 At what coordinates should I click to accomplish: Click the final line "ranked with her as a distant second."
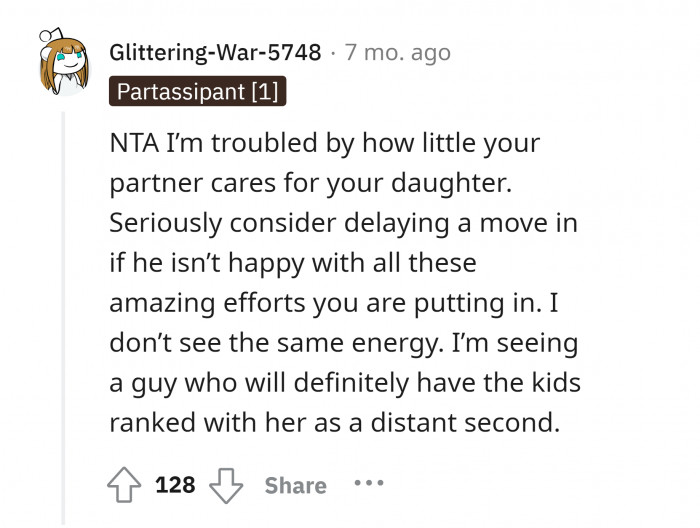334,423
